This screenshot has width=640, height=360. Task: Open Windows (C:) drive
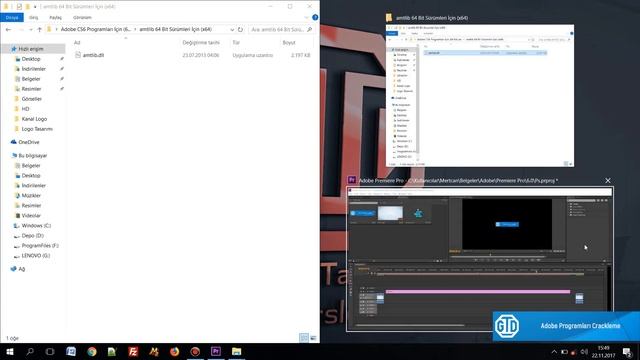[x=36, y=225]
